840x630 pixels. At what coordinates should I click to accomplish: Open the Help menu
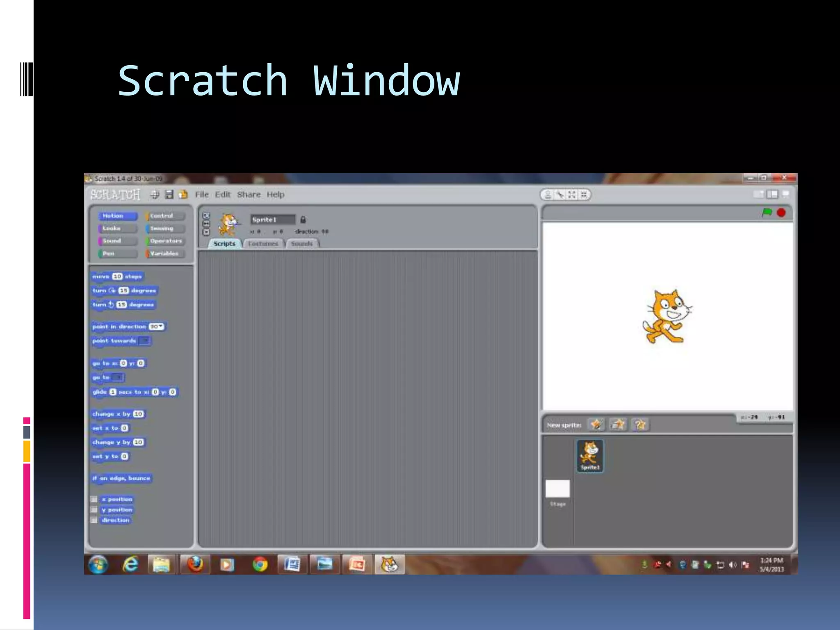click(x=275, y=194)
